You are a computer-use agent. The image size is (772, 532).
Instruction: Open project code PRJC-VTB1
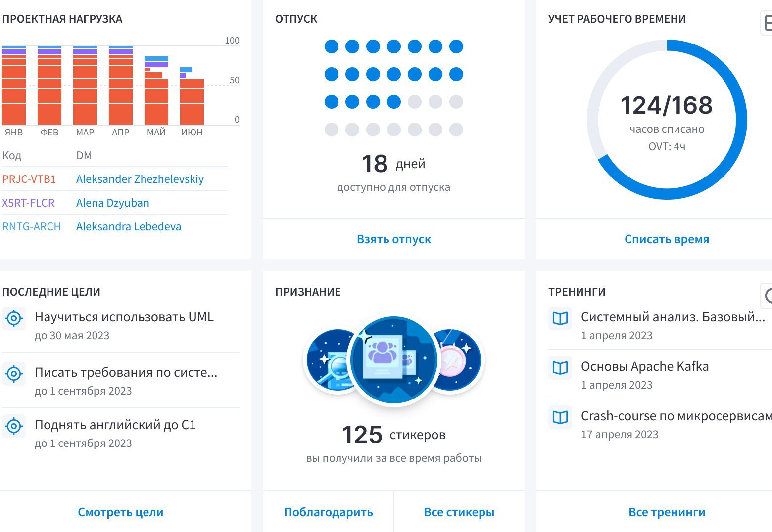click(29, 179)
